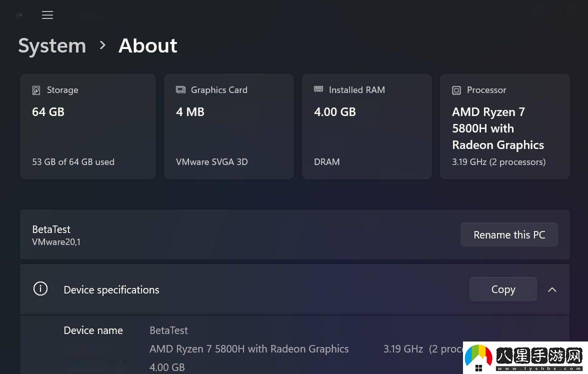
Task: Click the breadcrumb chevron separator
Action: pyautogui.click(x=102, y=45)
